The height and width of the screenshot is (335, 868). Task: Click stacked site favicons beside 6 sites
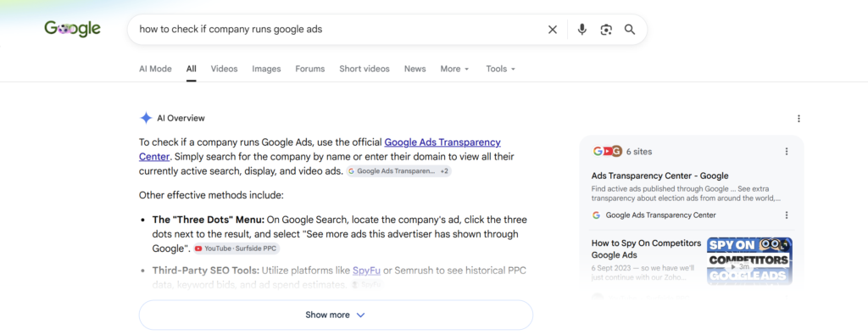[607, 151]
